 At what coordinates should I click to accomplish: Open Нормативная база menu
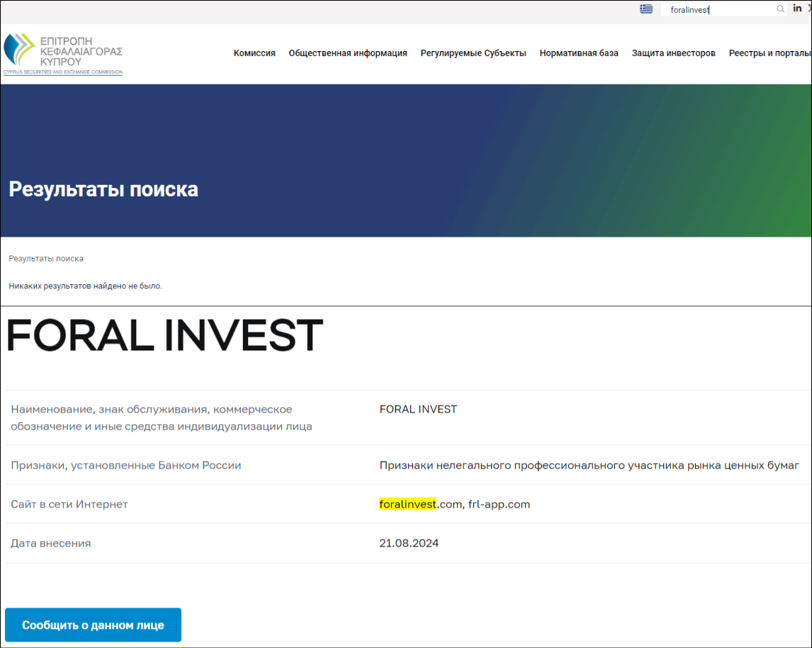[579, 53]
